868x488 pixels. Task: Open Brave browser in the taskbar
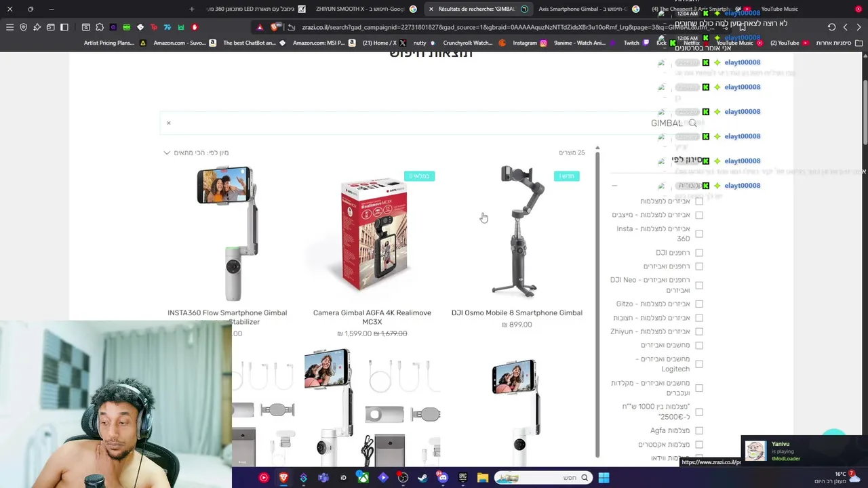[x=283, y=478]
